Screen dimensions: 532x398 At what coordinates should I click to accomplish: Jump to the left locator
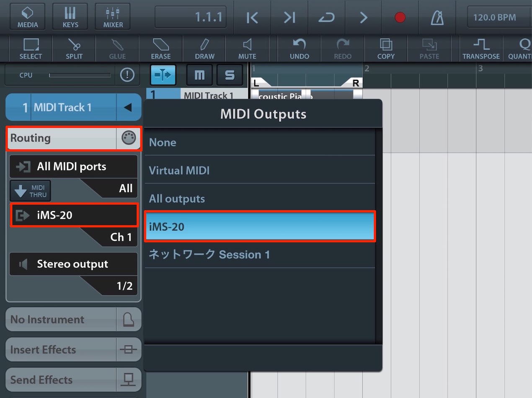pos(253,18)
